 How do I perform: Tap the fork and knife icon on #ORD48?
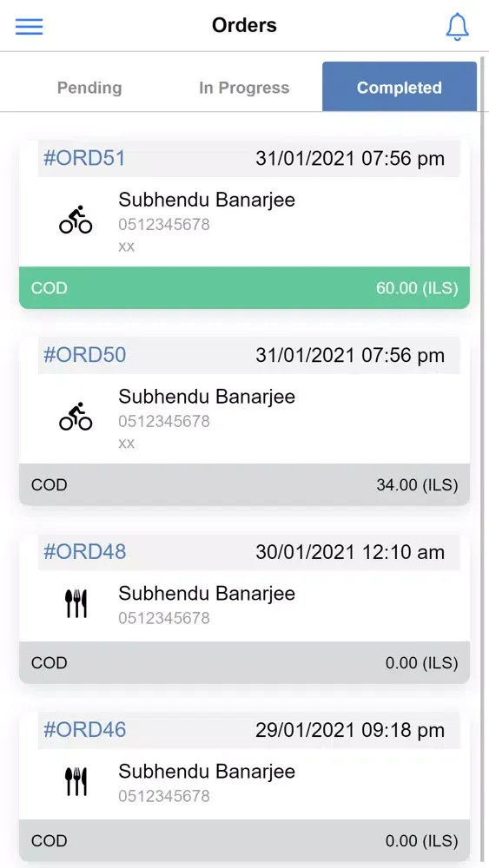(76, 603)
